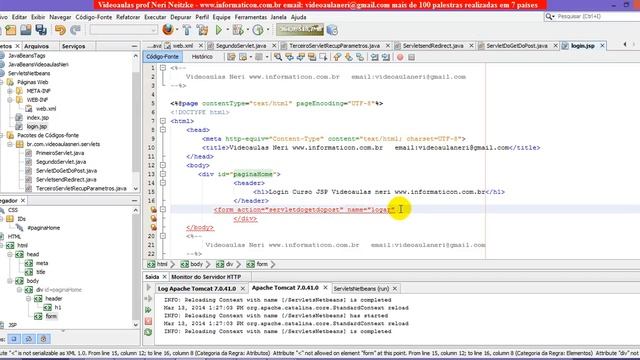Close the login.jsp editor tab
Image resolution: width=640 pixels, height=360 pixels.
point(602,46)
